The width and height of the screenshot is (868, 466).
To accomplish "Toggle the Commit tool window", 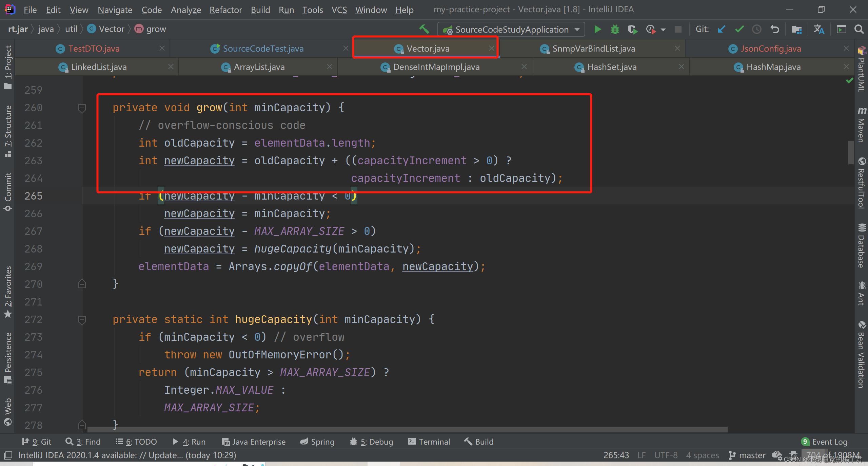I will (8, 192).
